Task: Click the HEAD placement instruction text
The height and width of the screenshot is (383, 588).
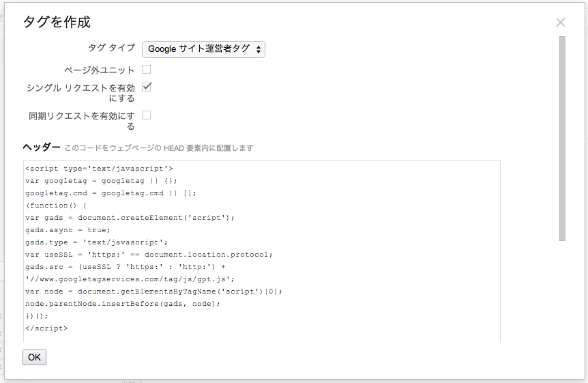Action: [158, 147]
